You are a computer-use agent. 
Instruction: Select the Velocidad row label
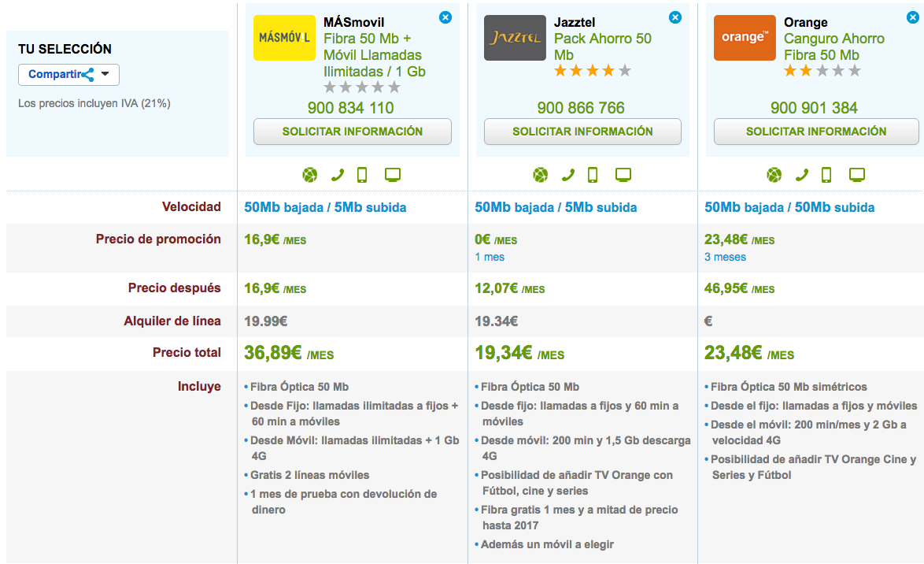point(191,206)
